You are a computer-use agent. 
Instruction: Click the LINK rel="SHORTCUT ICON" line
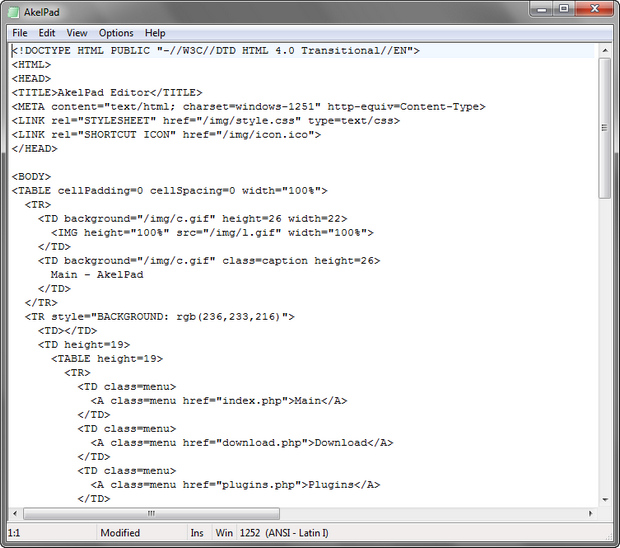point(166,135)
